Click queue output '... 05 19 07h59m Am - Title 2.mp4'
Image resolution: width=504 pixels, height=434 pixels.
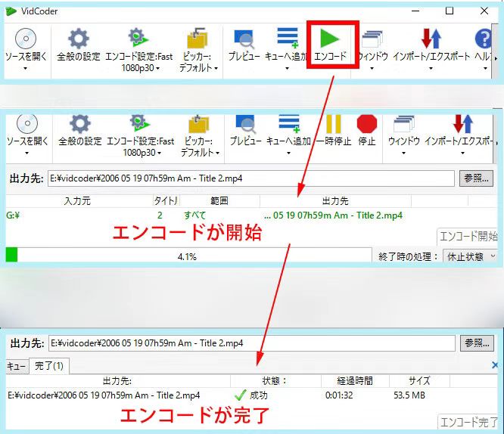point(333,215)
